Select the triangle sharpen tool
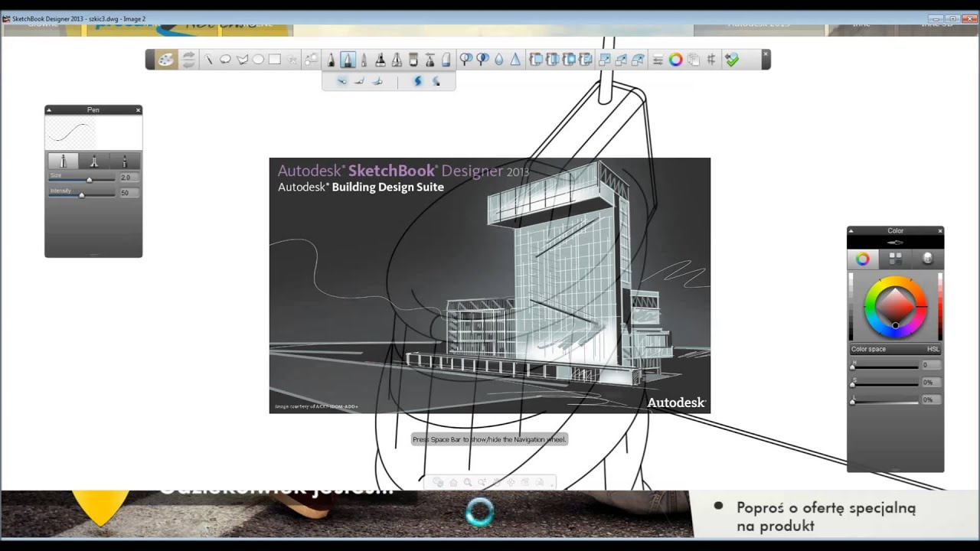Image resolution: width=980 pixels, height=551 pixels. (x=515, y=60)
